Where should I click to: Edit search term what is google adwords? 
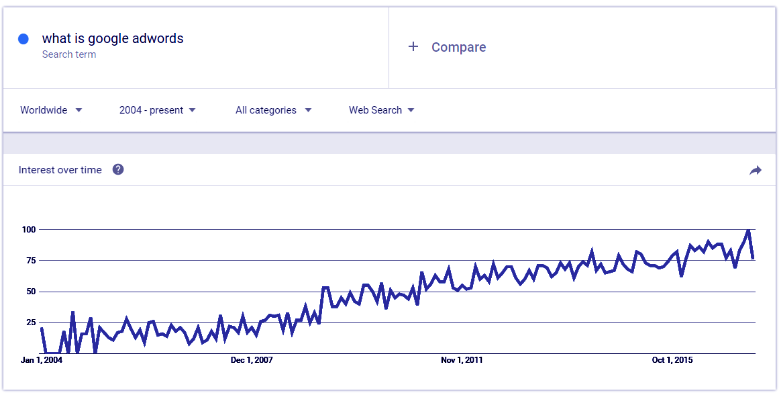113,38
